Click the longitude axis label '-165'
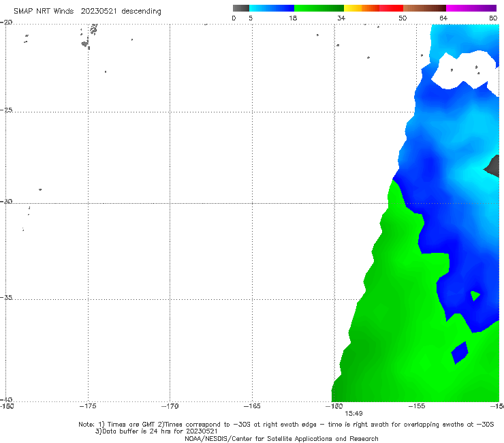Image resolution: width=504 pixels, height=443 pixels. [252, 406]
